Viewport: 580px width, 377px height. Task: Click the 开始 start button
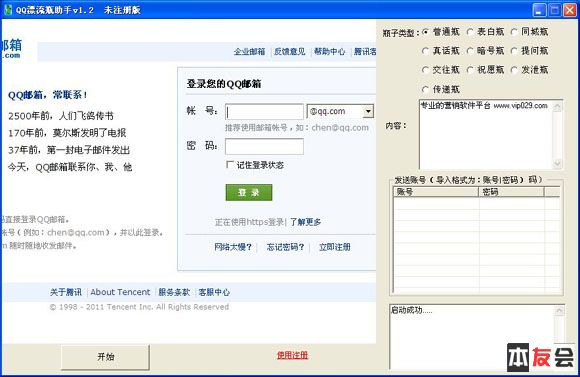tap(105, 357)
